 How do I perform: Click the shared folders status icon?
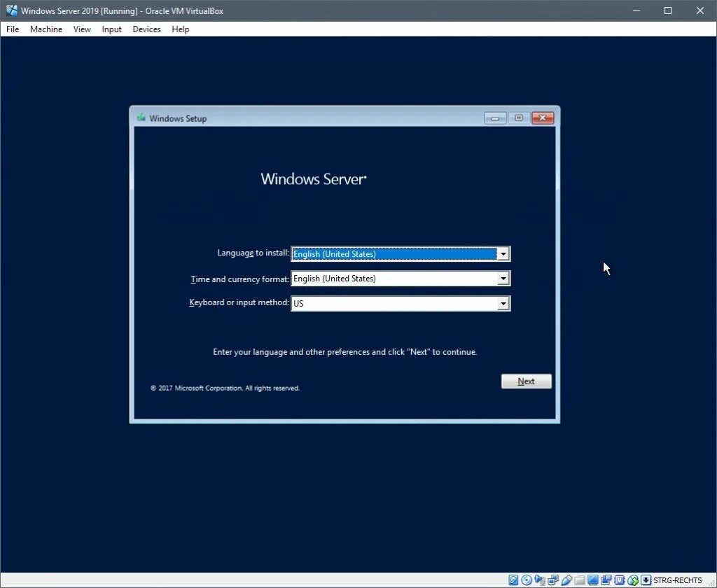[x=580, y=580]
